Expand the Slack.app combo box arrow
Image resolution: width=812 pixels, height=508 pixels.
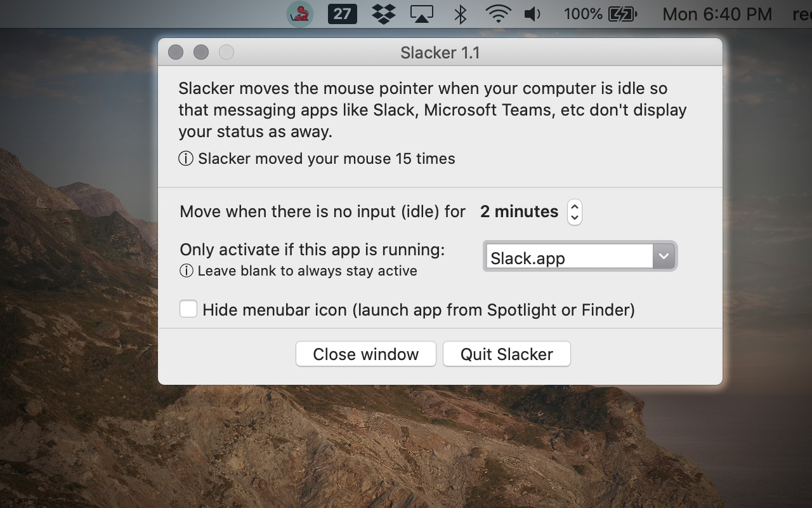[664, 257]
